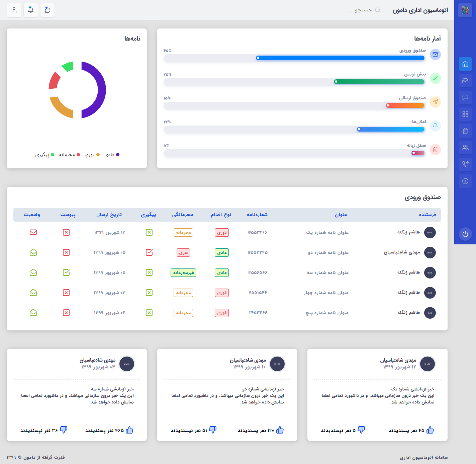Open the grid apps icon in sidebar
The height and width of the screenshot is (464, 476).
pos(465,114)
